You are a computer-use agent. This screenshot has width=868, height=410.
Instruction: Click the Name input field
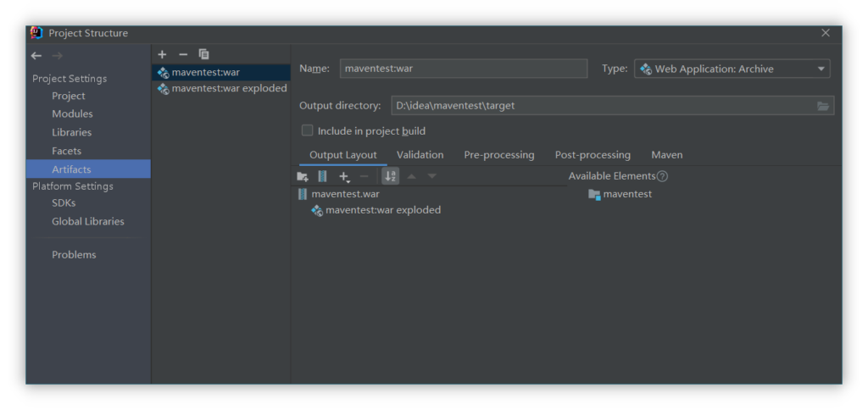tap(464, 69)
